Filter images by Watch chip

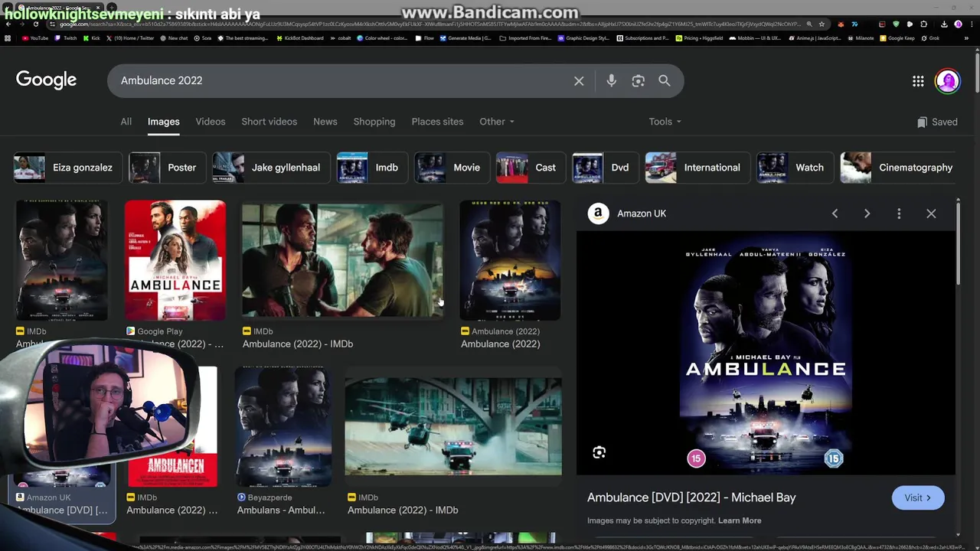795,168
